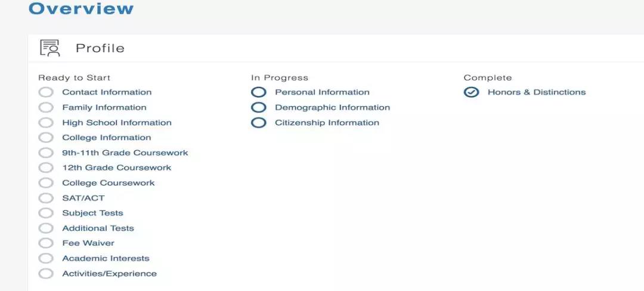Click the circle beside Activities/Experience

point(46,274)
